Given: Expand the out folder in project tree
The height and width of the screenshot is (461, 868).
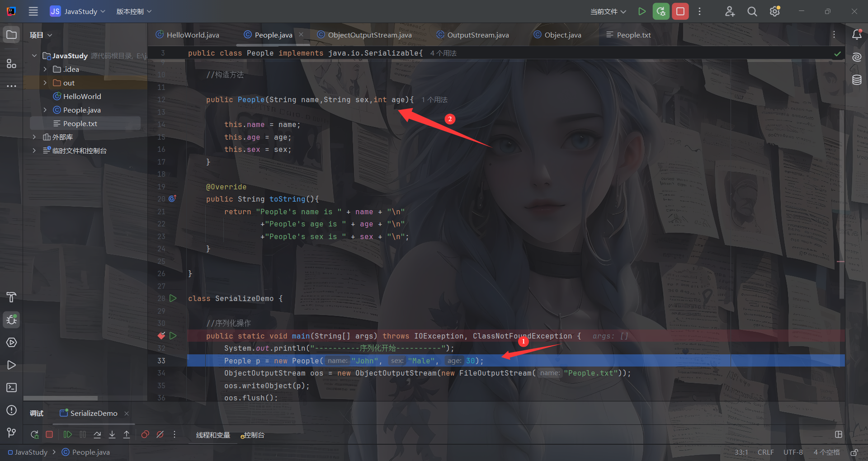Looking at the screenshot, I should (45, 83).
